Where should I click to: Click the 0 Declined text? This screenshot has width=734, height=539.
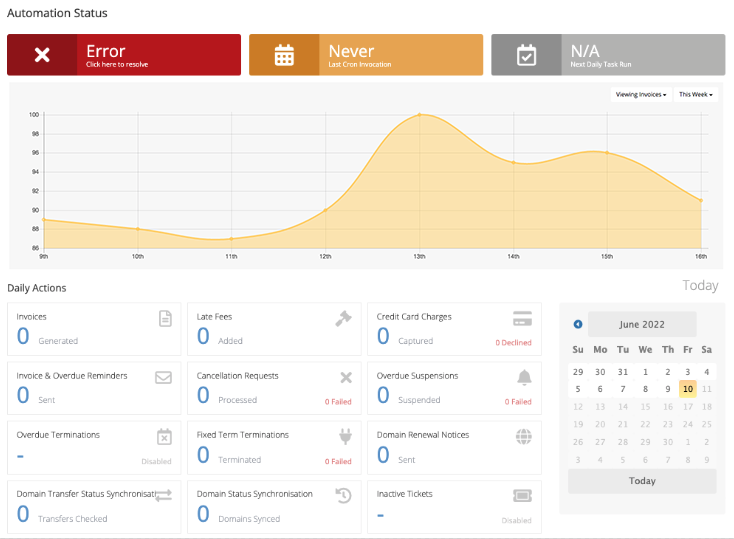(514, 343)
